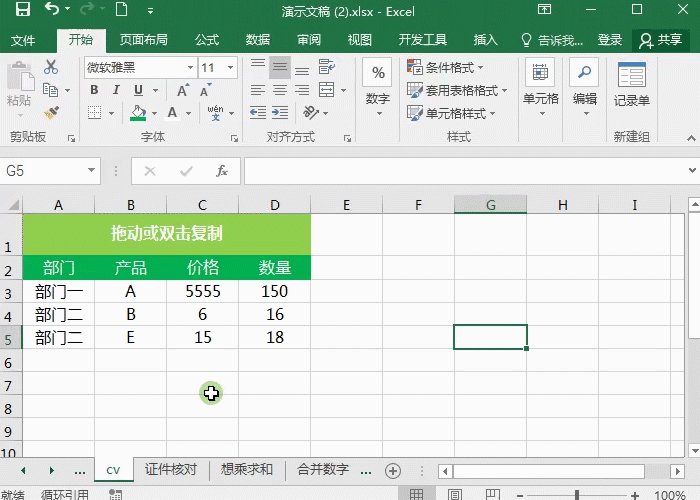Collapse the ribbon with the chevron
Image resolution: width=700 pixels, height=500 pixels.
[x=691, y=138]
